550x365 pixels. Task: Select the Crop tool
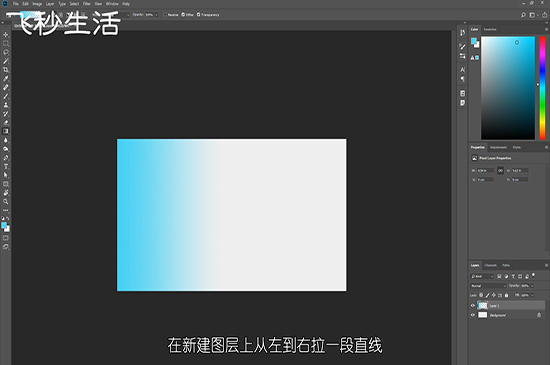tap(6, 70)
